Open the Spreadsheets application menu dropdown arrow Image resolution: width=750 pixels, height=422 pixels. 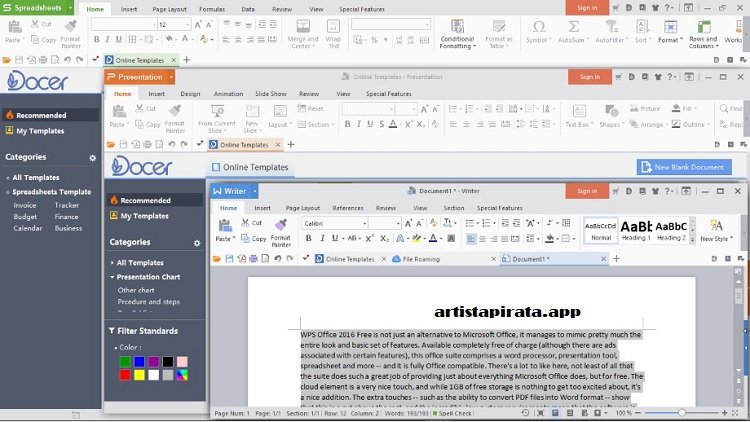click(x=70, y=8)
